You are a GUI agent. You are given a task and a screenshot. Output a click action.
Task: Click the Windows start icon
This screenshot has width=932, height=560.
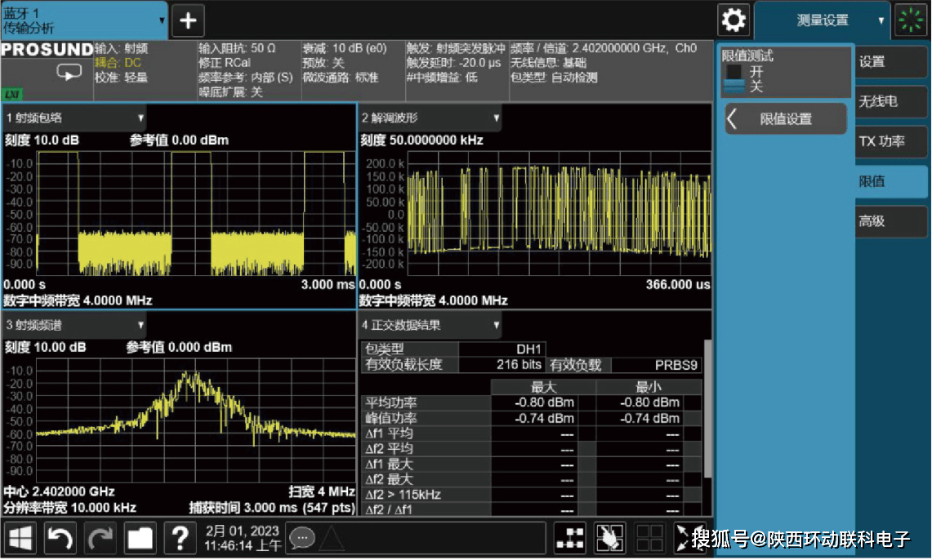(22, 538)
